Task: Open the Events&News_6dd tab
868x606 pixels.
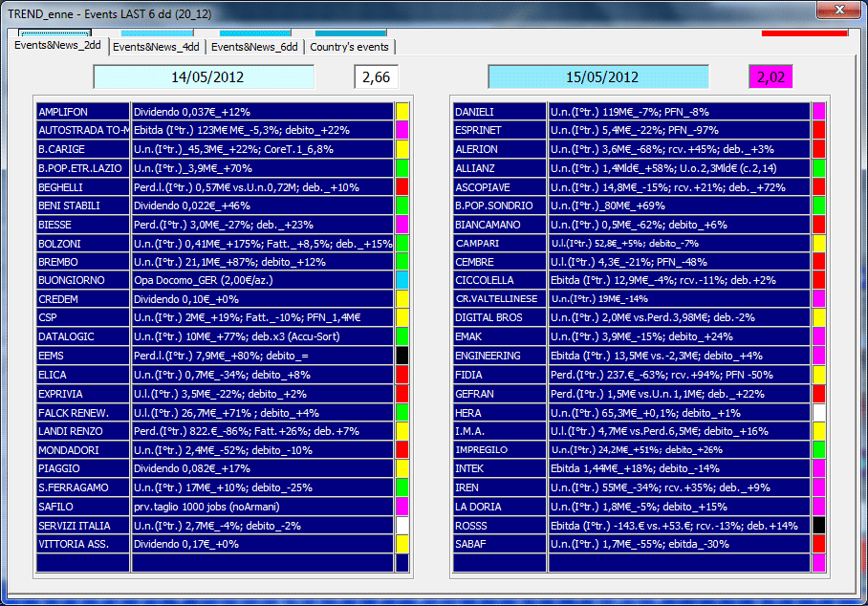Action: click(x=254, y=47)
